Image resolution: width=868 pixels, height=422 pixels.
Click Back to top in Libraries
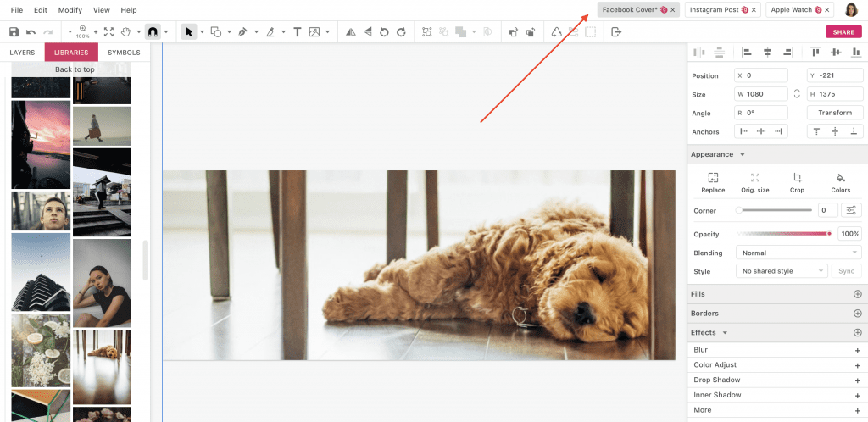coord(75,69)
